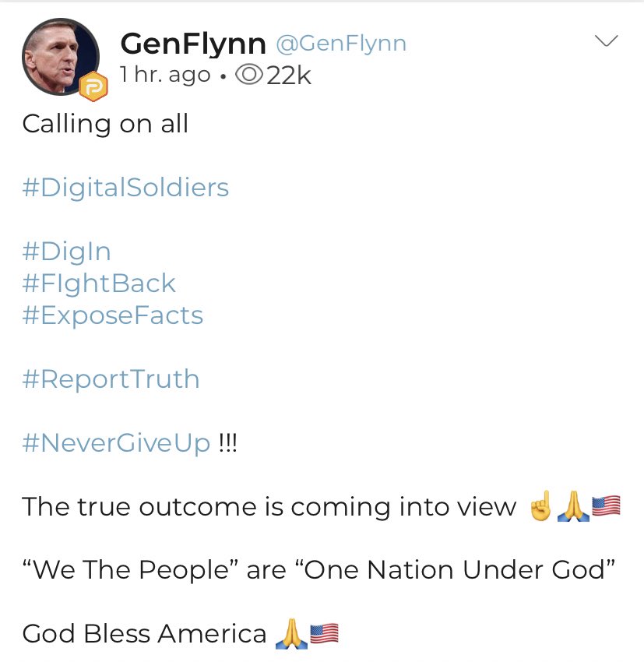Click the pointing-up finger emoji
This screenshot has width=644, height=662.
point(540,508)
